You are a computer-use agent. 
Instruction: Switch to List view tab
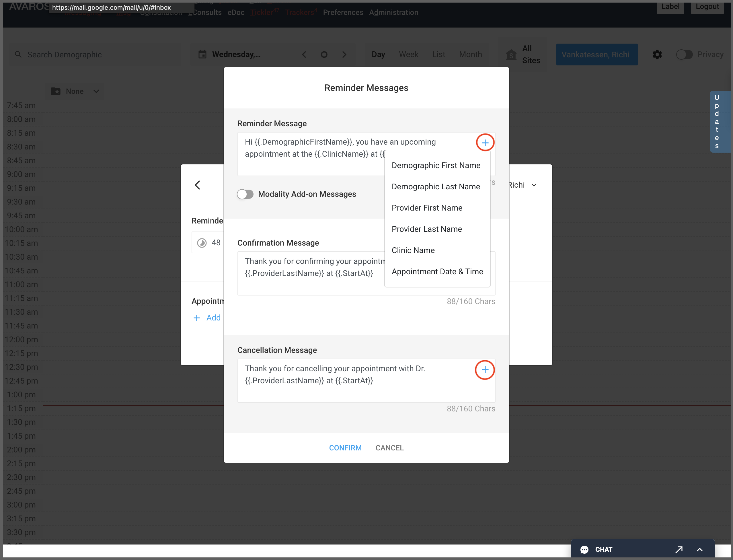coord(438,54)
